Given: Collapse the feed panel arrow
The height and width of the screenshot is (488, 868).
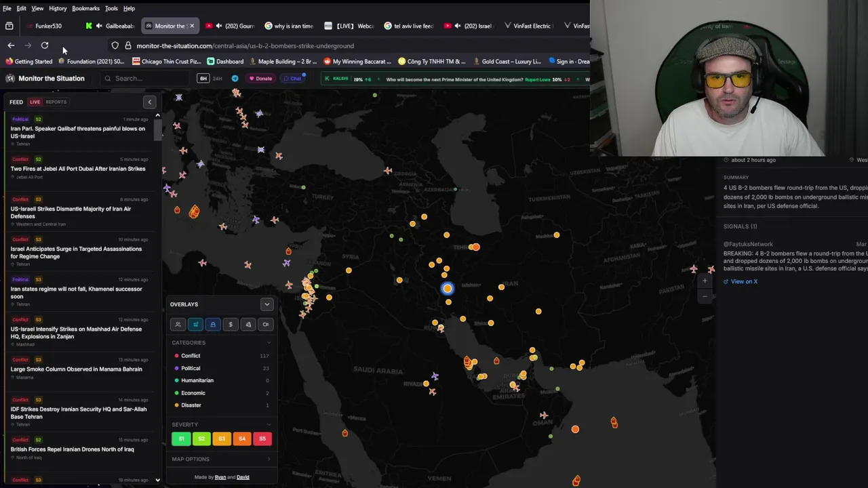Looking at the screenshot, I should tap(150, 102).
